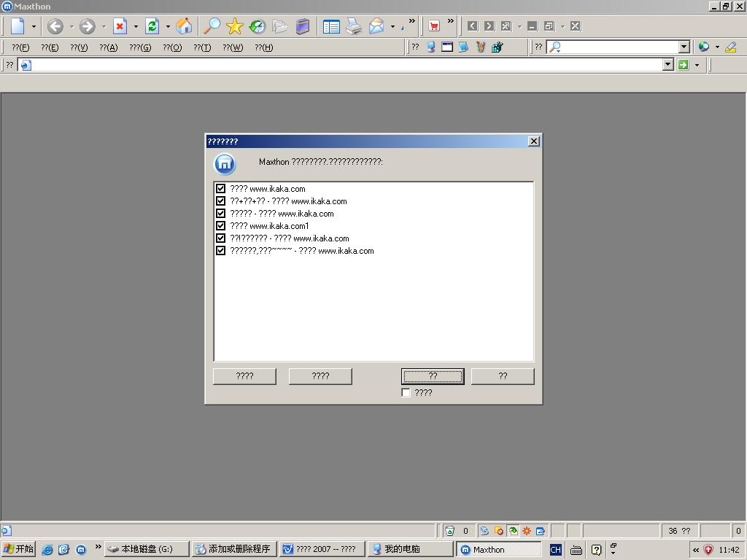The width and height of the screenshot is (747, 560).
Task: Open the ??(A) menu
Action: [x=109, y=47]
